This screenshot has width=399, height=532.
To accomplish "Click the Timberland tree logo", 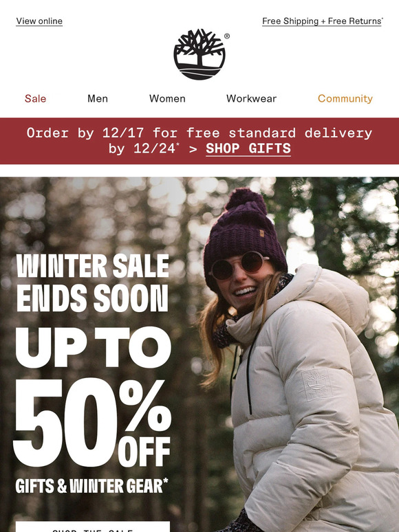I will click(199, 54).
